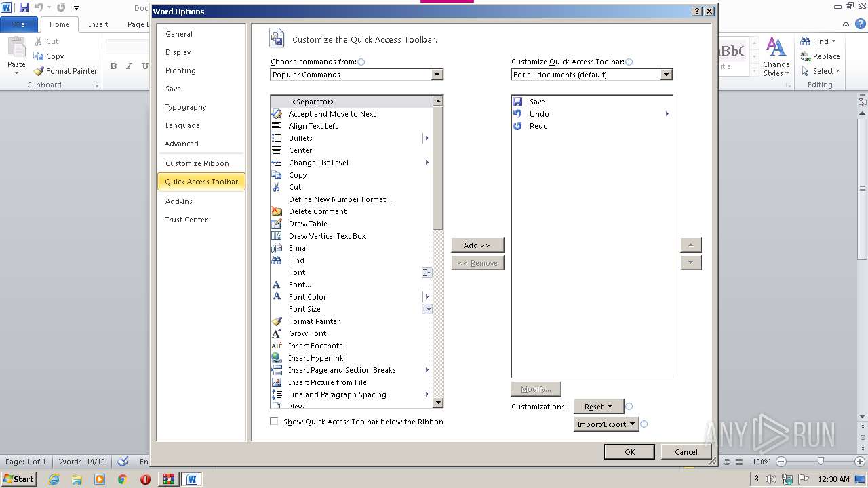This screenshot has width=868, height=488.
Task: Choose the Delete Comment command
Action: coord(351,211)
